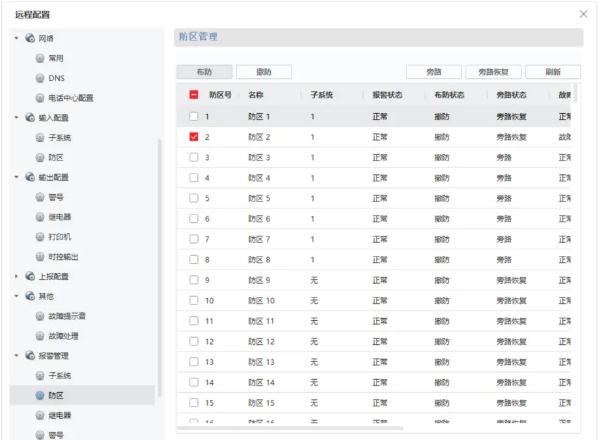Image resolution: width=598 pixels, height=440 pixels.
Task: Click the globe icon next to 报警管理
Action: pos(30,355)
